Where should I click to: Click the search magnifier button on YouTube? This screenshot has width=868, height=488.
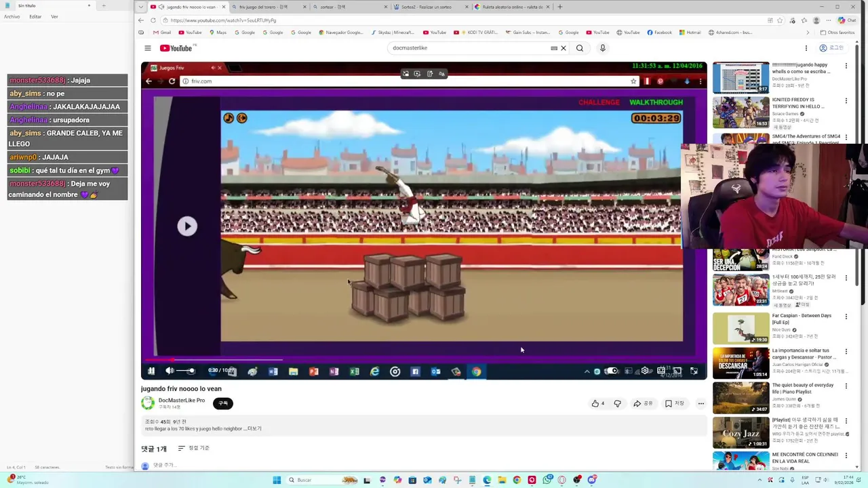click(x=580, y=48)
